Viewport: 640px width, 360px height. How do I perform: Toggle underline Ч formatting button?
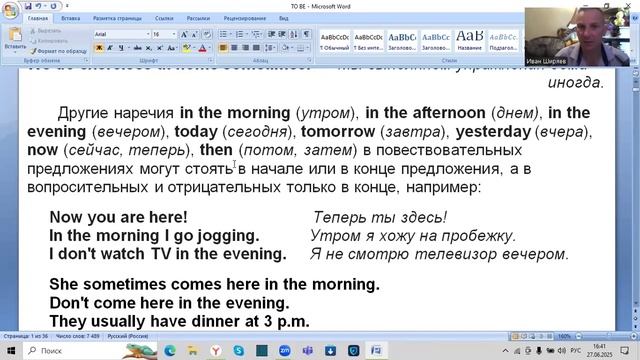pyautogui.click(x=121, y=48)
